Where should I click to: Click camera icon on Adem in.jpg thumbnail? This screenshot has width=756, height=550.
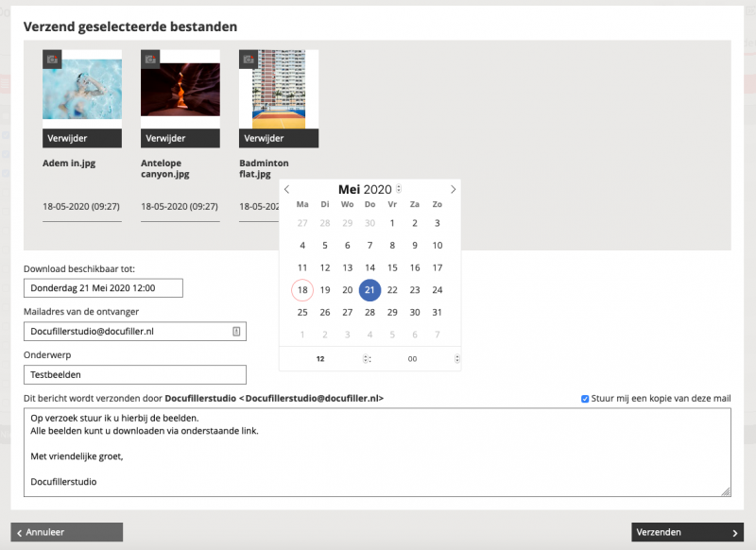pyautogui.click(x=52, y=60)
